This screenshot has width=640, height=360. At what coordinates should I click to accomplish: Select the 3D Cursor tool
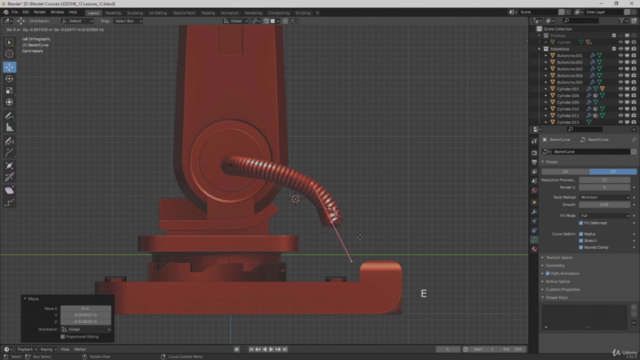point(9,53)
